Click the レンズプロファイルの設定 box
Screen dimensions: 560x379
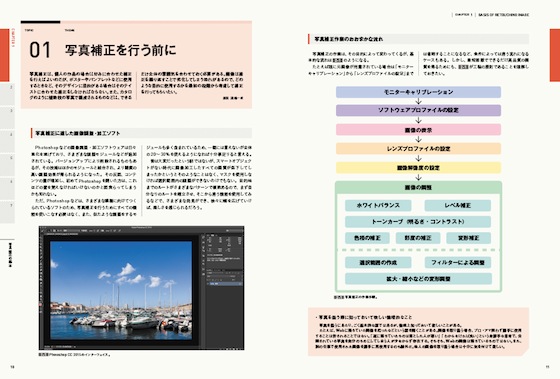pyautogui.click(x=418, y=149)
